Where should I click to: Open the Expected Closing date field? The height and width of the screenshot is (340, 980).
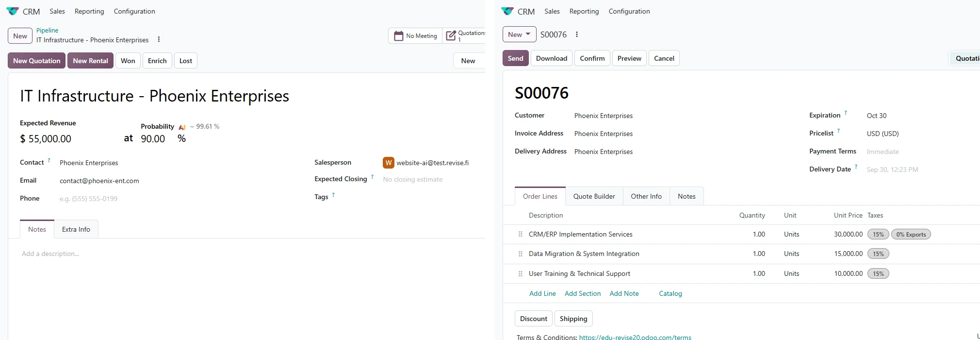tap(412, 179)
